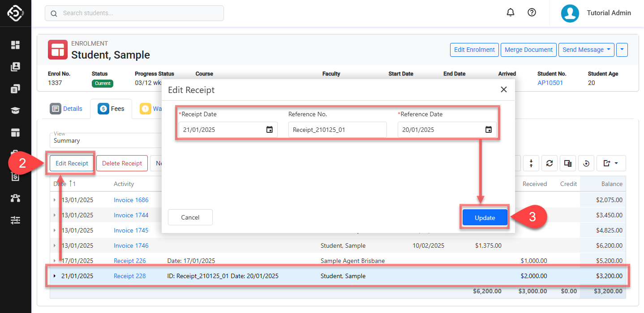Open the dashboard icon in sidebar

[x=16, y=45]
